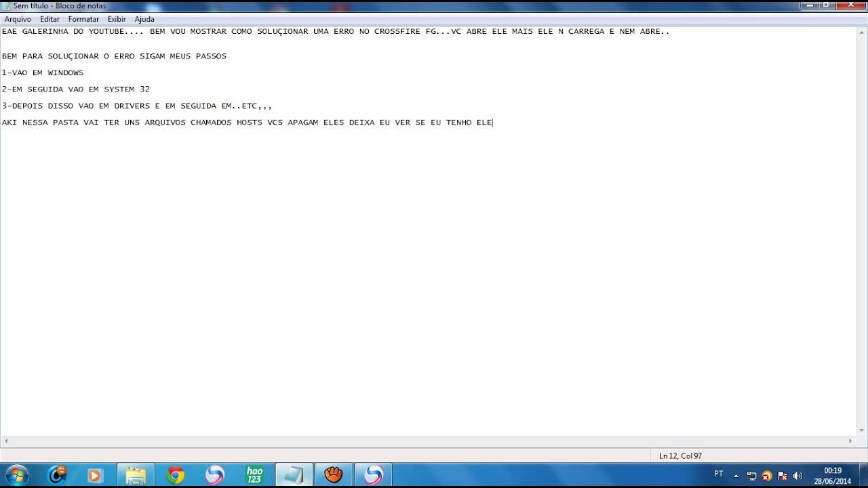Launch Google Chrome from the taskbar
This screenshot has height=488, width=868.
click(x=176, y=475)
